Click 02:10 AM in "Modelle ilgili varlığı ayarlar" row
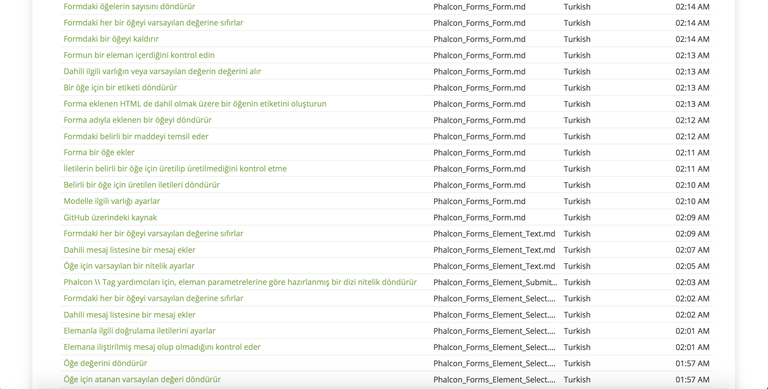The image size is (768, 389). (692, 201)
